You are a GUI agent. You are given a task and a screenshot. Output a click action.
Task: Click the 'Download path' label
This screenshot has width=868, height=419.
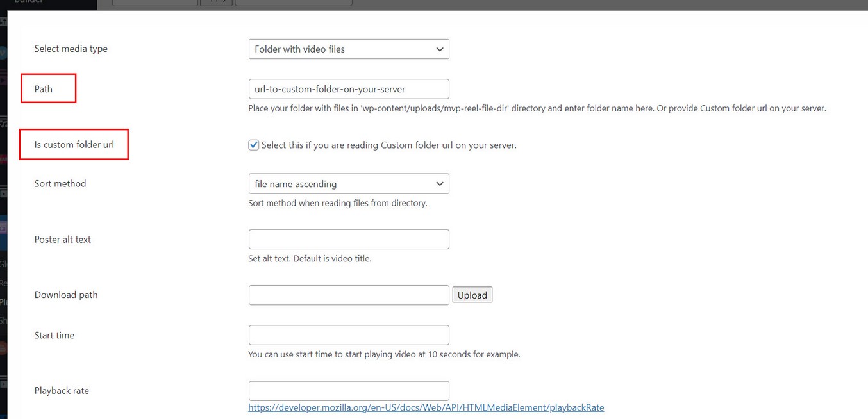pos(66,295)
